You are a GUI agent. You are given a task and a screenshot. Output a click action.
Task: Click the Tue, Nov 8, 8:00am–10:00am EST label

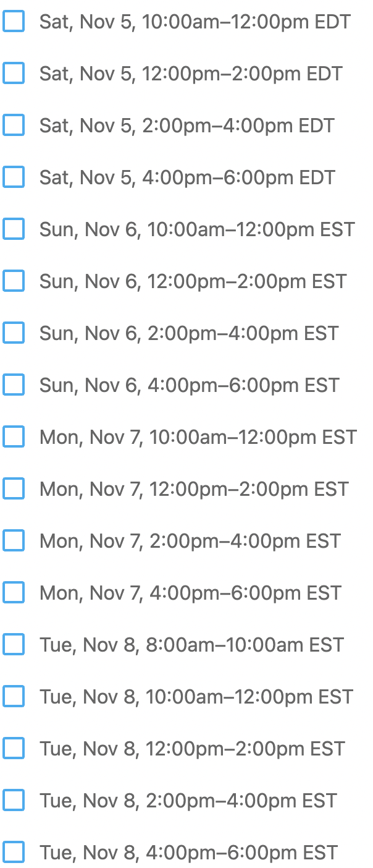coord(191,645)
